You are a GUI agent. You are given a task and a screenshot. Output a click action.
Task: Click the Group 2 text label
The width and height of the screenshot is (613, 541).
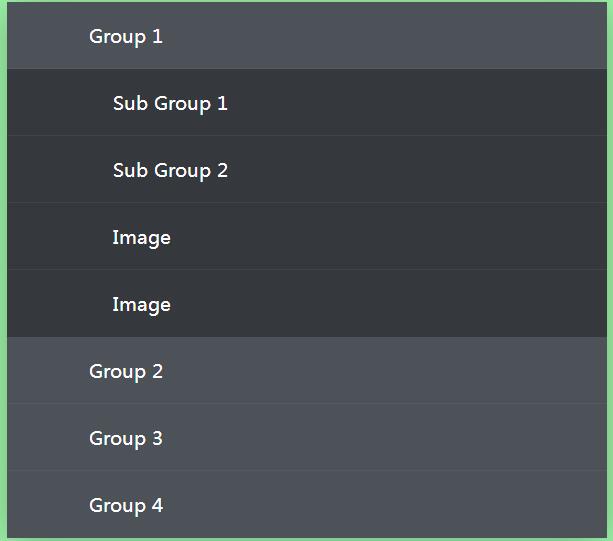pos(126,371)
